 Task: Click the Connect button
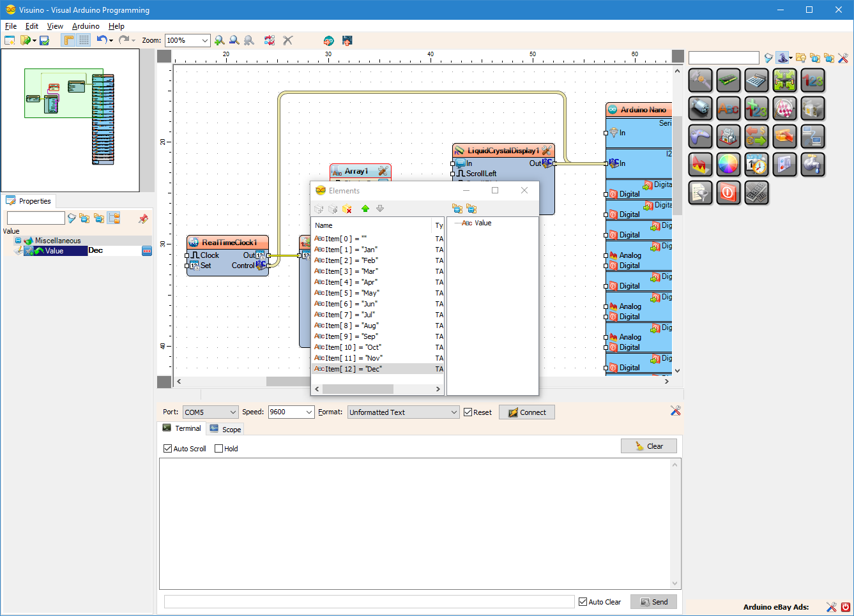coord(527,412)
